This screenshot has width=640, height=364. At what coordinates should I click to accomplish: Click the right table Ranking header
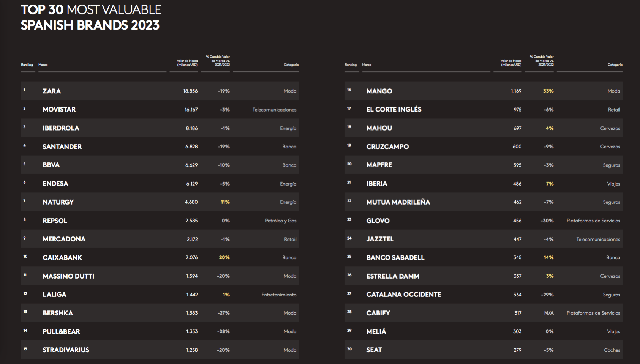pyautogui.click(x=351, y=65)
